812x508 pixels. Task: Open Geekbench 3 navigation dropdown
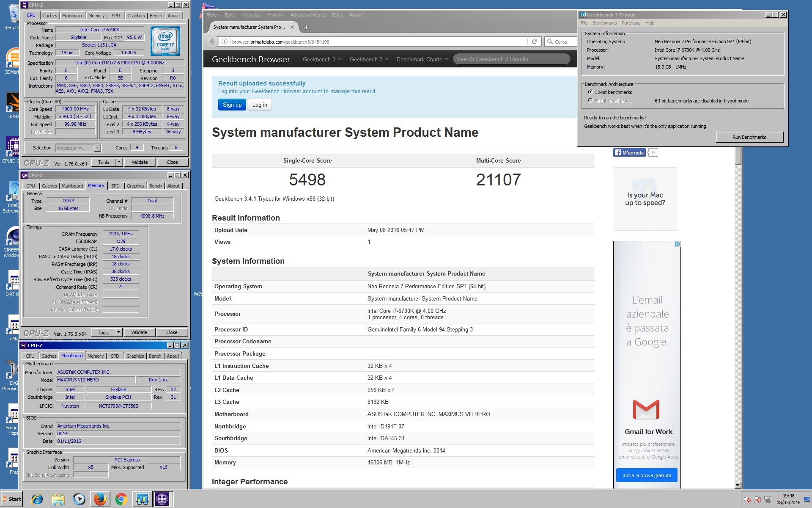[322, 59]
